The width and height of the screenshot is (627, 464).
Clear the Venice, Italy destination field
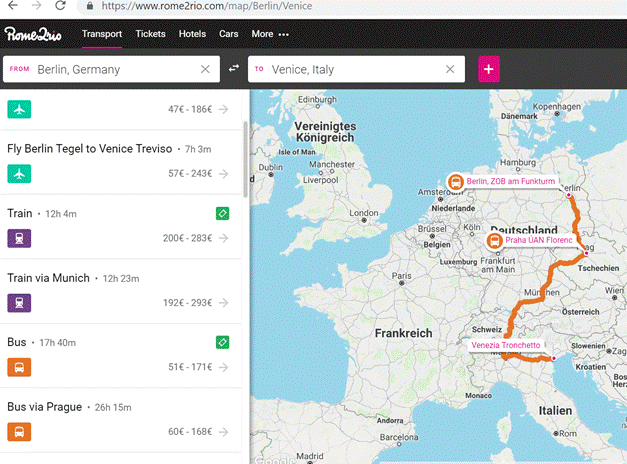pos(450,69)
